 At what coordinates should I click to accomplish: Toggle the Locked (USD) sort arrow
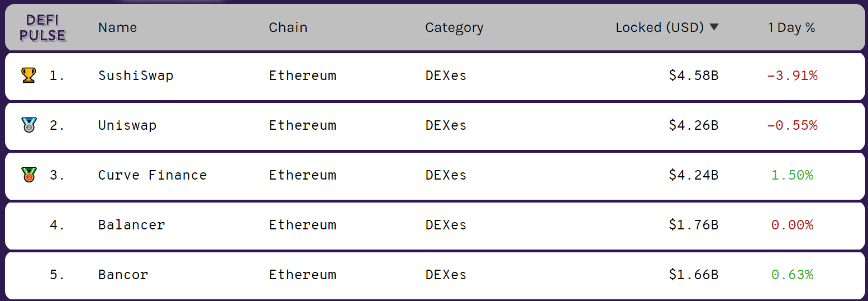[714, 27]
